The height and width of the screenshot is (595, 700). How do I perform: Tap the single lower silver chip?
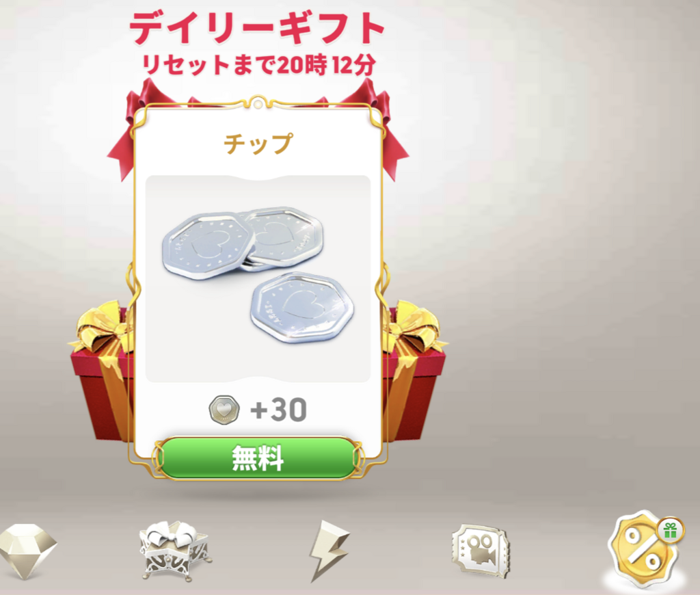pyautogui.click(x=302, y=307)
